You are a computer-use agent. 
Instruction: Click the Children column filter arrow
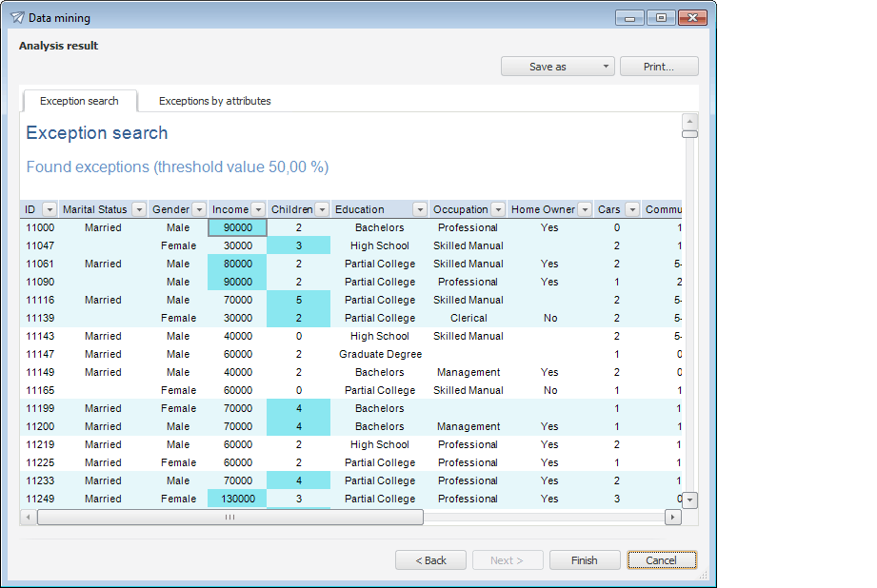pos(321,209)
